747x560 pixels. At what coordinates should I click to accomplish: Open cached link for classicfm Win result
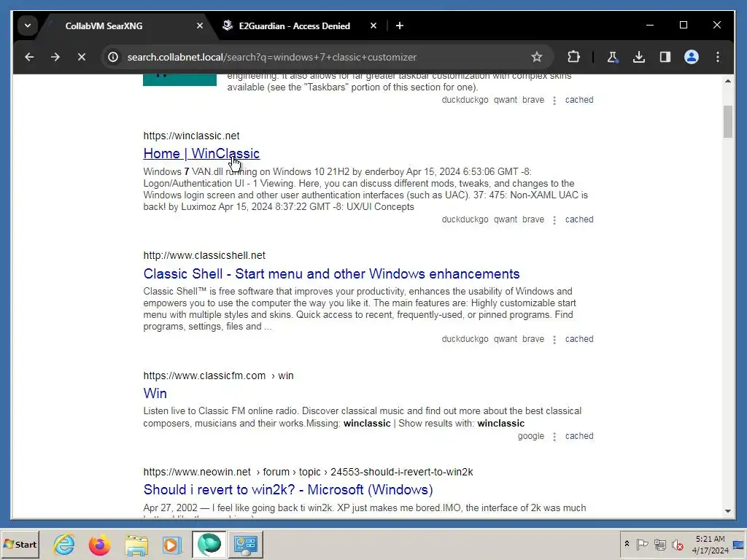[579, 436]
